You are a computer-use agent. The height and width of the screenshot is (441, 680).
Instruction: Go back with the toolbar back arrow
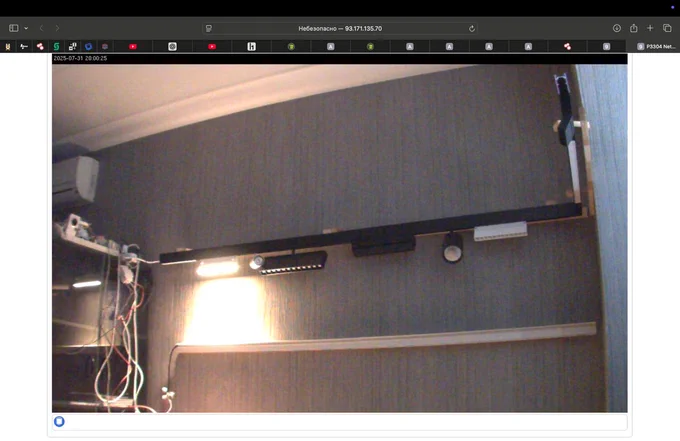click(42, 28)
